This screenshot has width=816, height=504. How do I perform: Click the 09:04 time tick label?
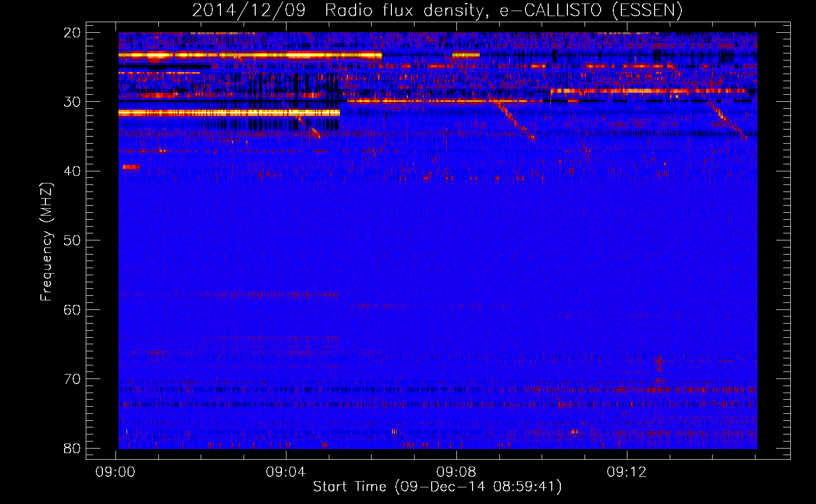[286, 472]
